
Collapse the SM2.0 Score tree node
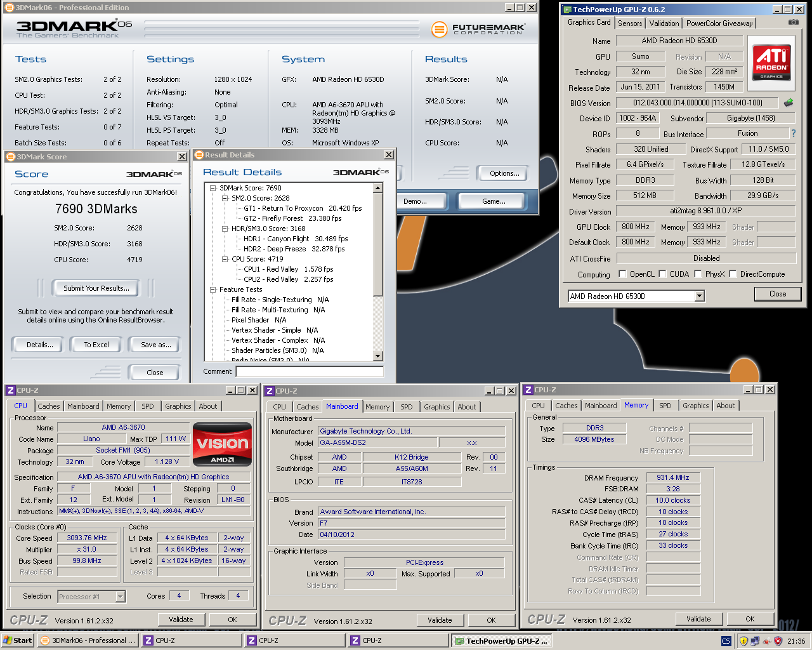pos(225,198)
